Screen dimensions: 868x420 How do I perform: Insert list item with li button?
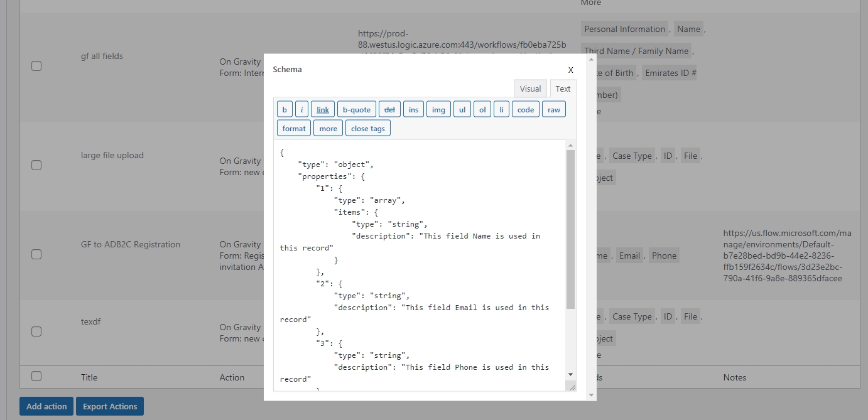(x=501, y=109)
